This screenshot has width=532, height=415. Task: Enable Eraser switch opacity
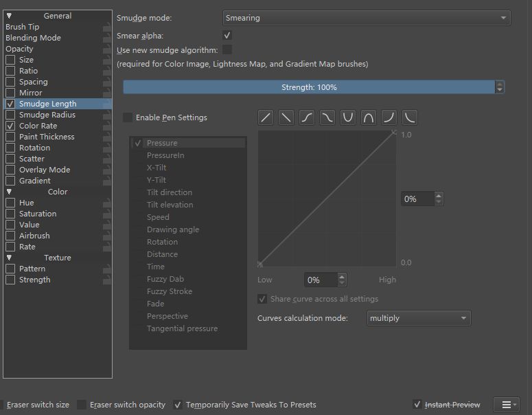click(82, 405)
